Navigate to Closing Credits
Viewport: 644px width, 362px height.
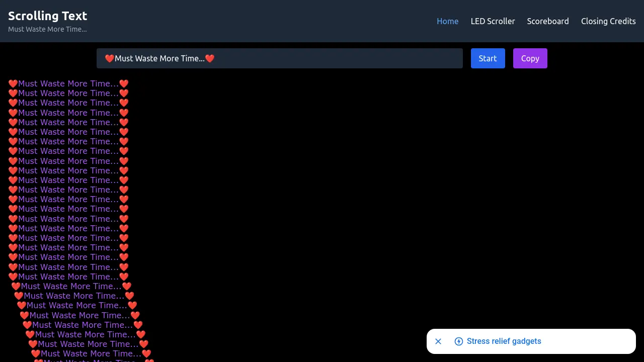click(608, 21)
